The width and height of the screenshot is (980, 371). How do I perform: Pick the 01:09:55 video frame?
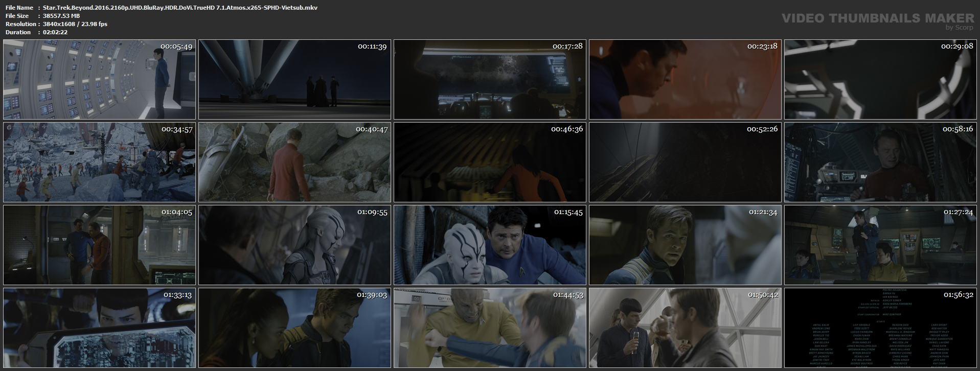coord(295,245)
